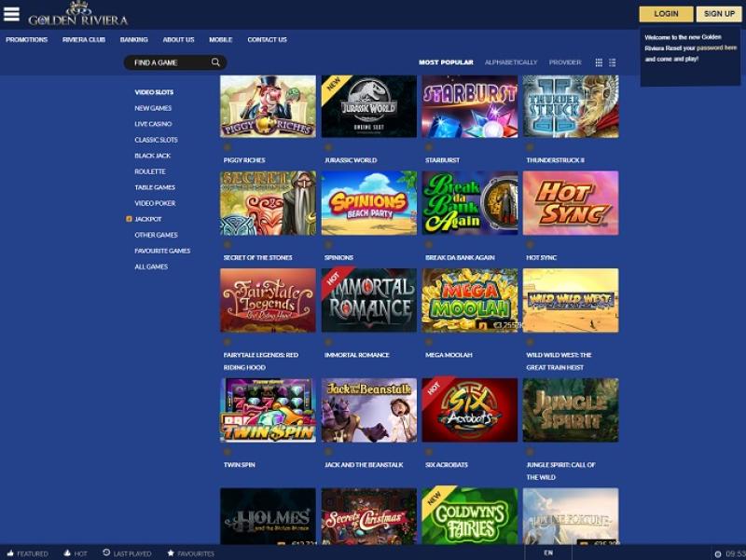Sort games Alphabetically
Image resolution: width=746 pixels, height=560 pixels.
click(511, 62)
